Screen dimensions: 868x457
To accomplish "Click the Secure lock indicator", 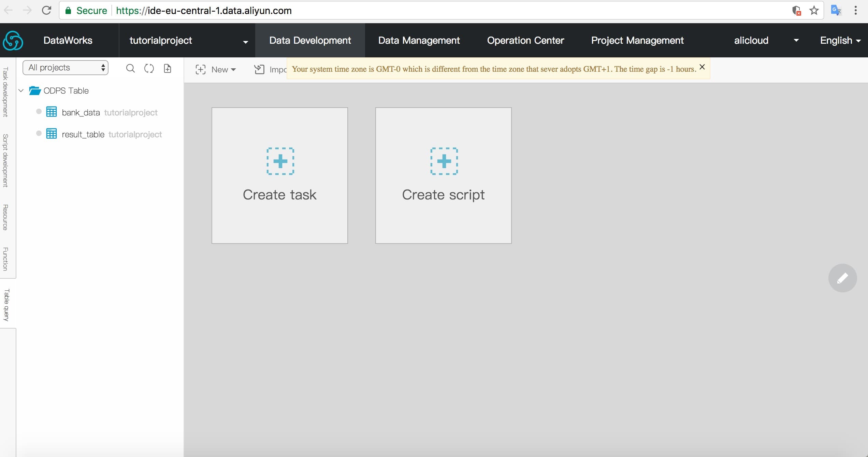I will [86, 11].
